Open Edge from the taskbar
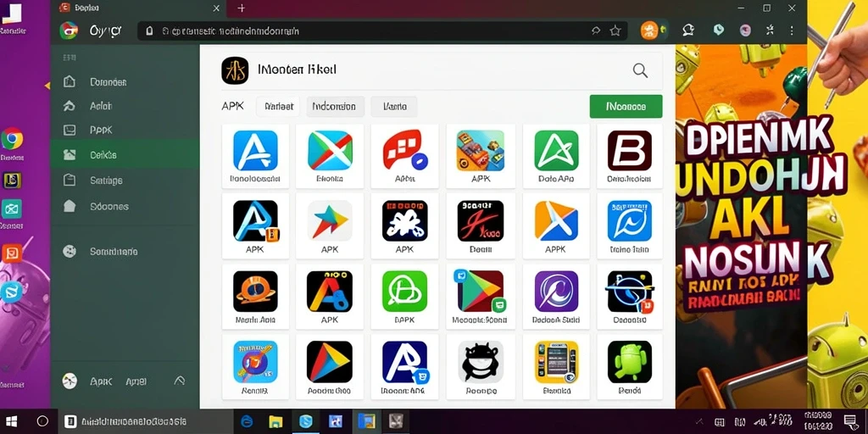The image size is (868, 434). [247, 421]
